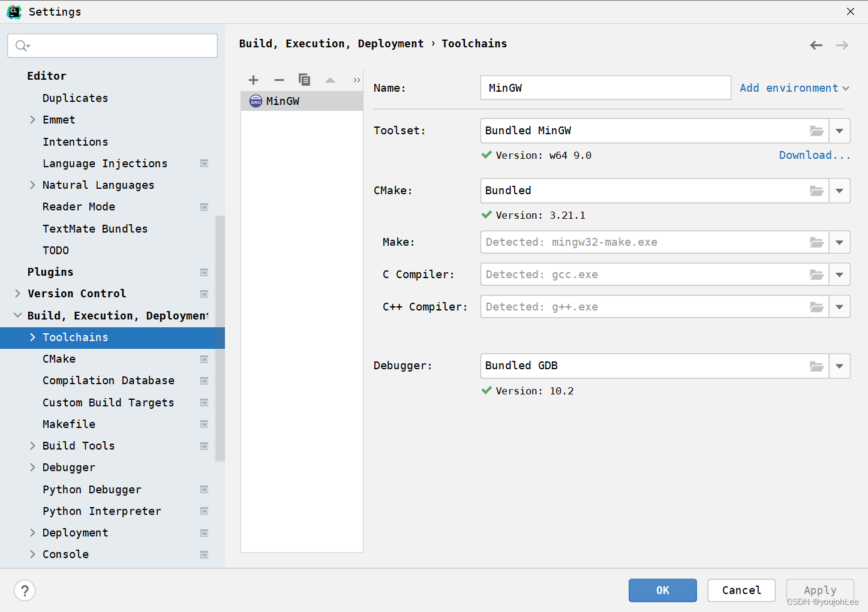Remove the selected toolchain using minus icon
The width and height of the screenshot is (868, 612).
pos(278,79)
